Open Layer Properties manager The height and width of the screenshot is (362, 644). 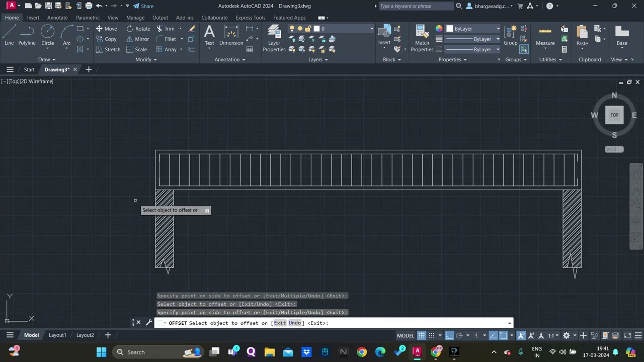pyautogui.click(x=274, y=39)
